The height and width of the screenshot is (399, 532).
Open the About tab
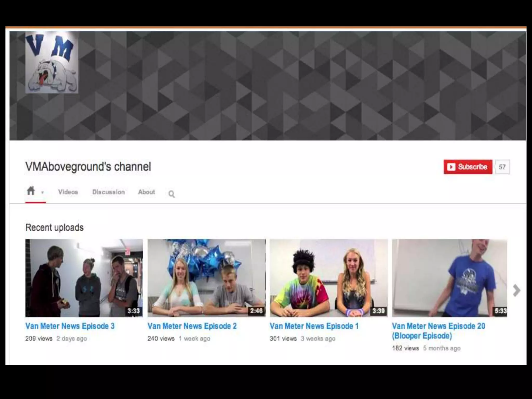147,192
